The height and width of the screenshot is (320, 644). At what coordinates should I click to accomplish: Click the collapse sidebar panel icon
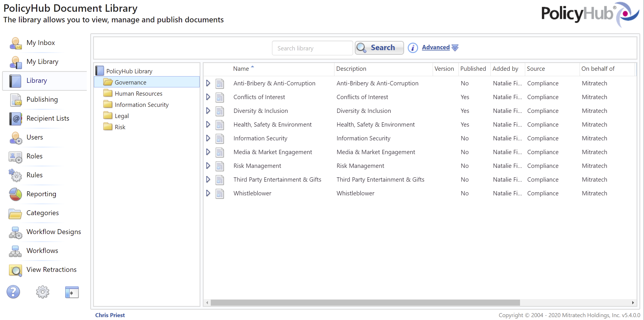(72, 292)
